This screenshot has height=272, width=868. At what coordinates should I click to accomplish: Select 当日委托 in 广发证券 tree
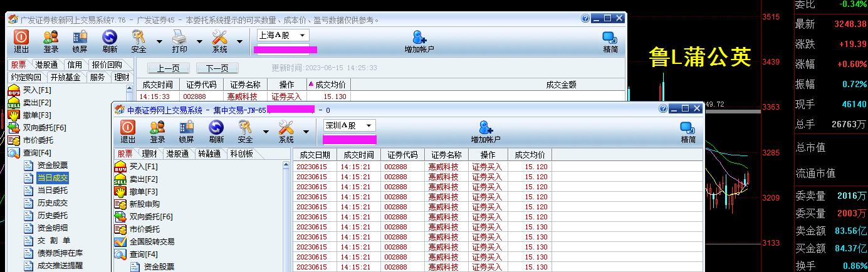pyautogui.click(x=52, y=191)
